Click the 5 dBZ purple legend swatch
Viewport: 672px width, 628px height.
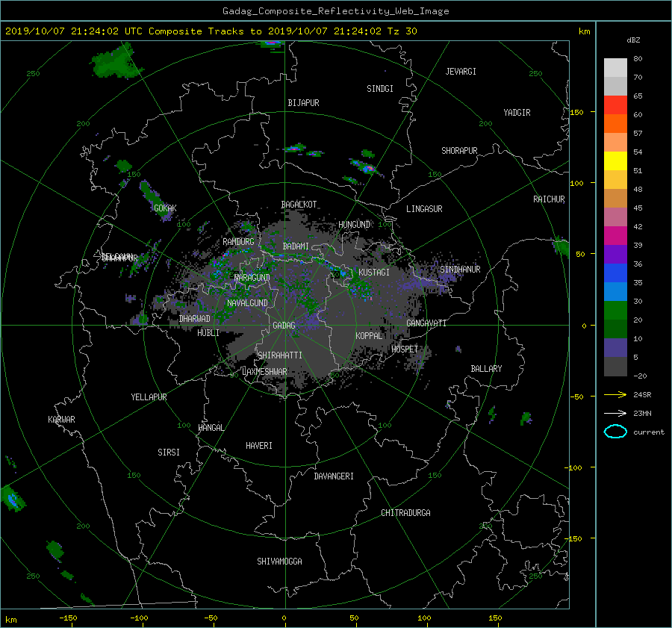pyautogui.click(x=615, y=348)
